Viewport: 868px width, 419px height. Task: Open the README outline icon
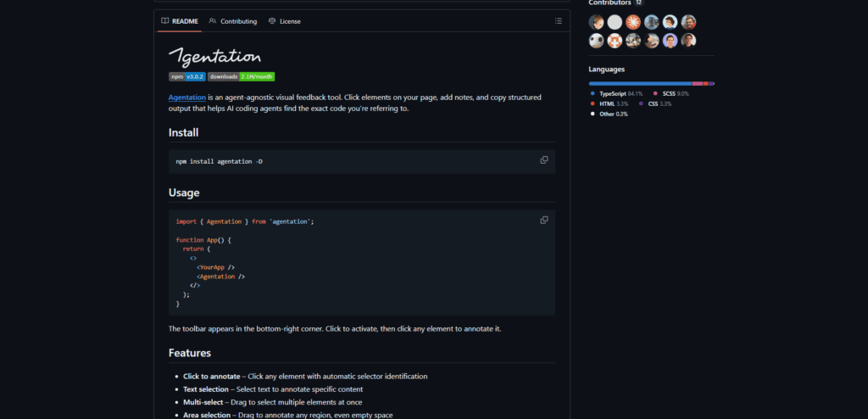[558, 21]
